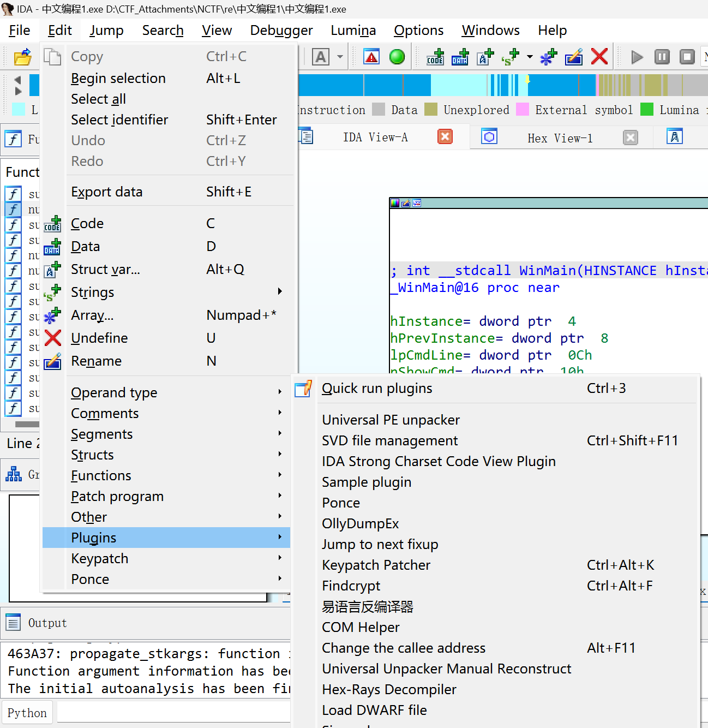Switch to the Hex View-1 tab
Screen dimensions: 708x728
(560, 138)
